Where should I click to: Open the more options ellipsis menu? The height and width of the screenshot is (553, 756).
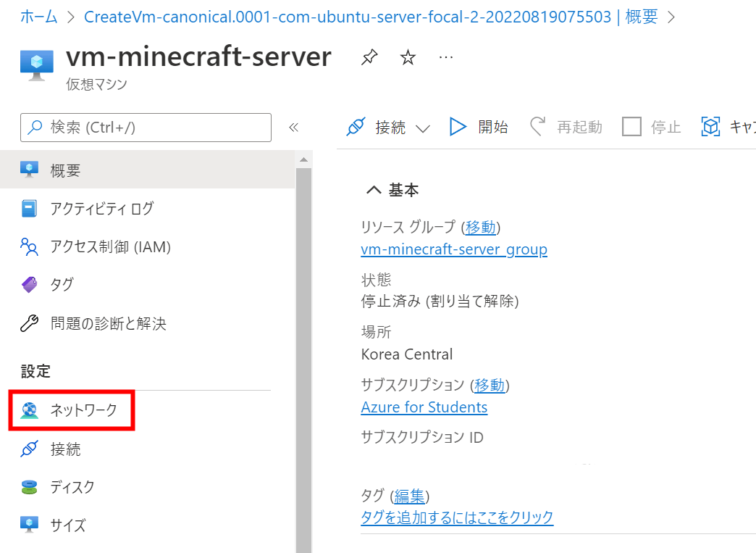click(446, 57)
